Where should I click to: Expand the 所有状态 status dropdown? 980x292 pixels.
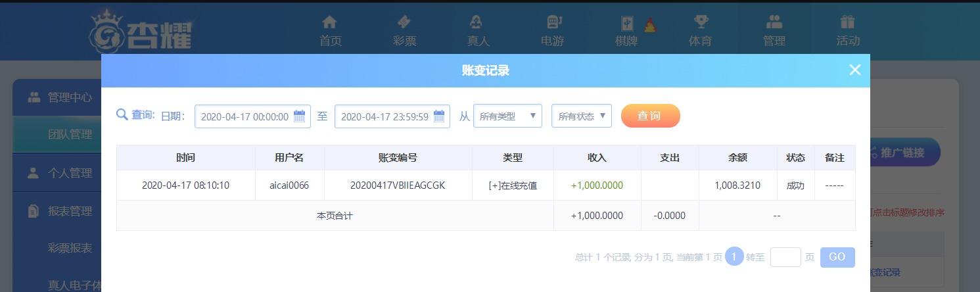point(581,116)
